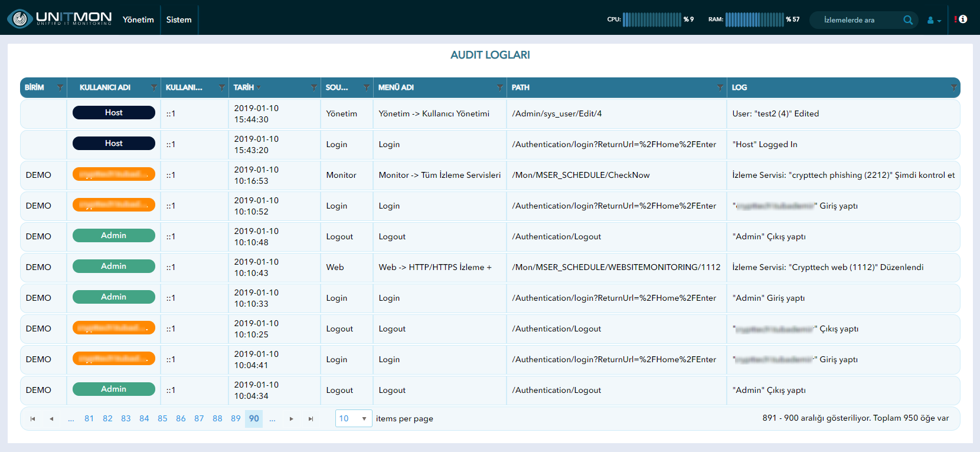Click Host badge in 15:44:30 row
The width and height of the screenshot is (980, 452).
click(114, 112)
